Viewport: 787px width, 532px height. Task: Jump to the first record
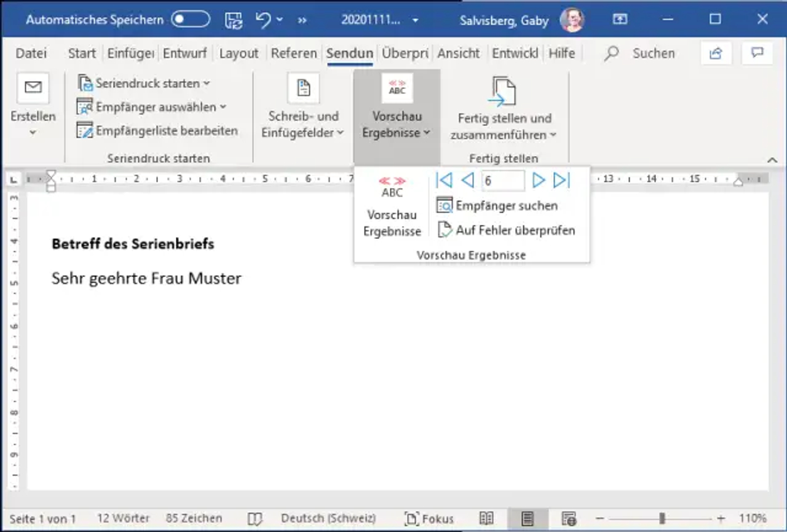click(x=444, y=180)
